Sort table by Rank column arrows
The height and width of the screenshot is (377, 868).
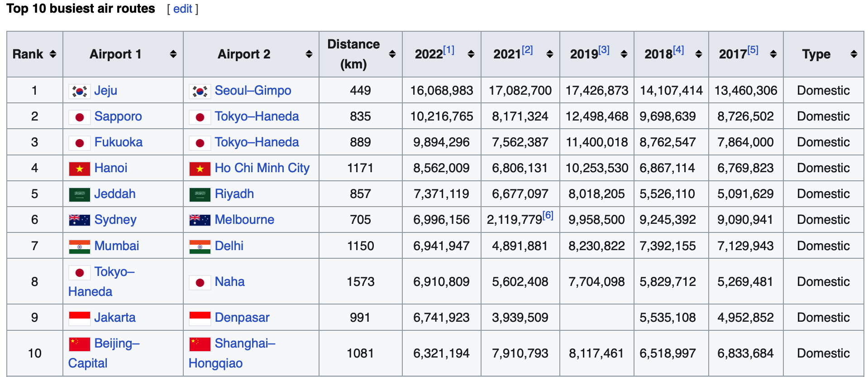click(53, 54)
